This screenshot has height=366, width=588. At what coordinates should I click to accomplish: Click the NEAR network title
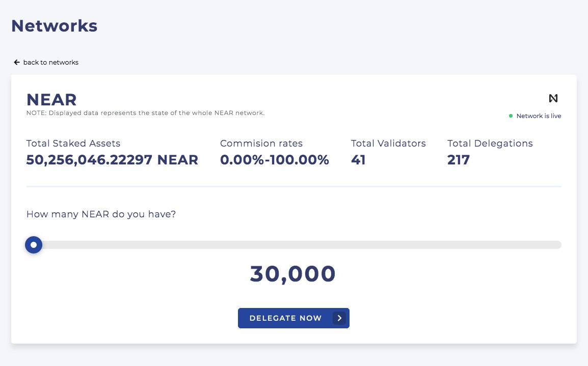(x=51, y=100)
